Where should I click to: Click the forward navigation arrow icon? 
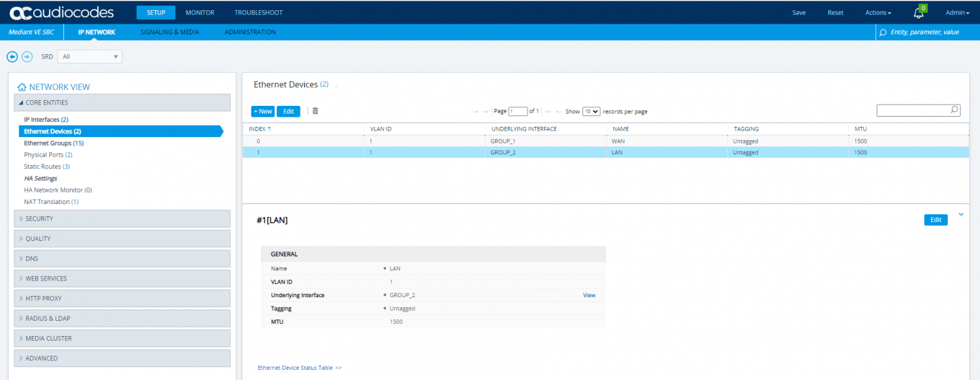(27, 57)
